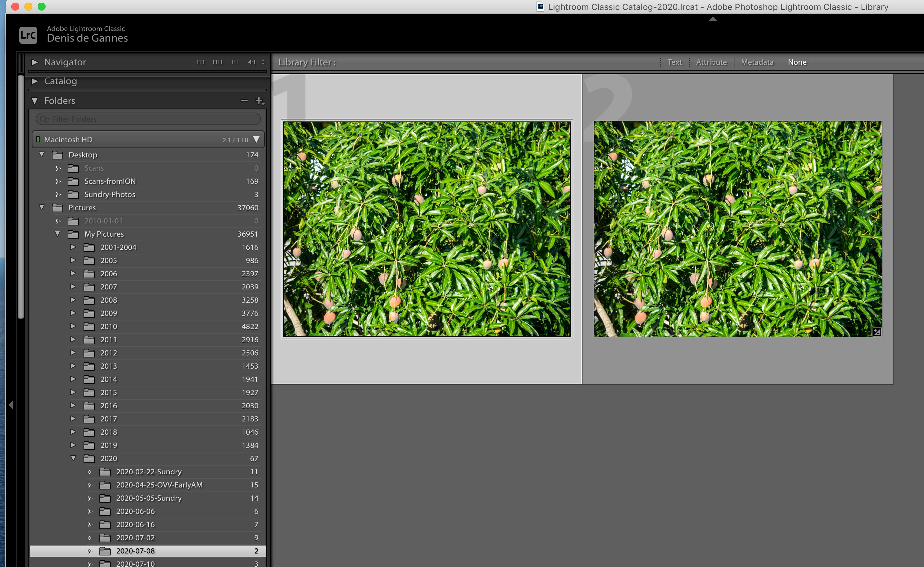Screen dimensions: 924x567
Task: Open the Text library filter
Action: (x=674, y=62)
